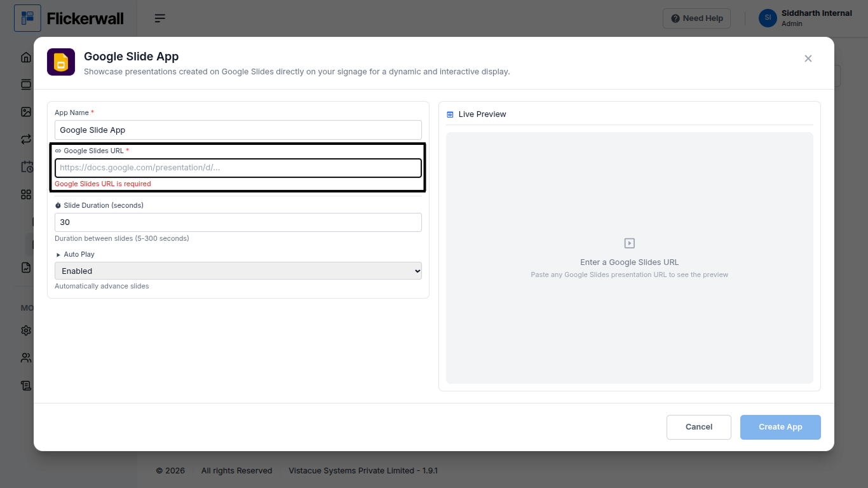Open the logs scroll icon in the sidebar
Image resolution: width=868 pixels, height=488 pixels.
[26, 385]
